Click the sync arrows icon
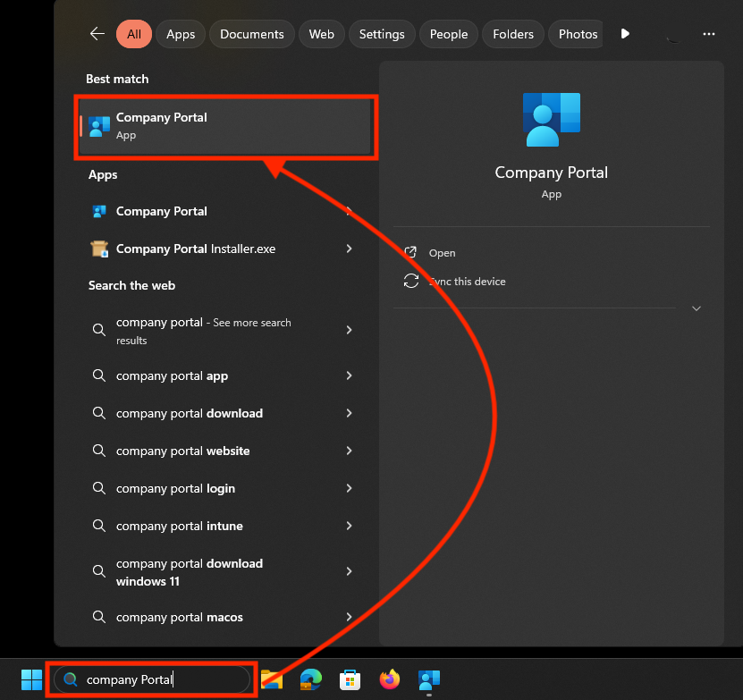Viewport: 743px width, 700px height. point(410,281)
